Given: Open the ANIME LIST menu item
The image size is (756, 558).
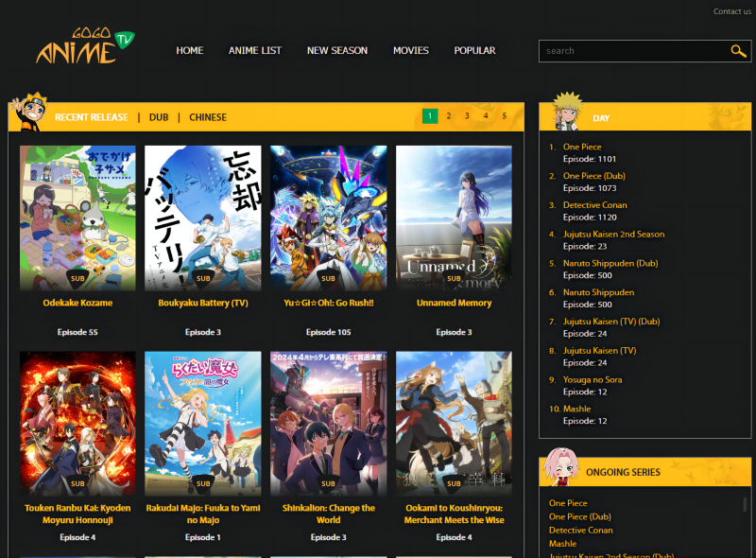Looking at the screenshot, I should [255, 50].
